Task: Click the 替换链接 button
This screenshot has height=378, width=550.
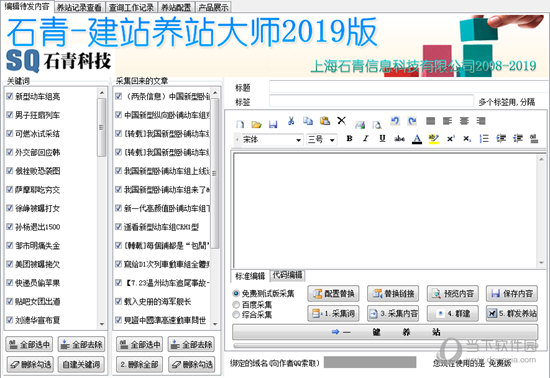Action: pos(393,293)
